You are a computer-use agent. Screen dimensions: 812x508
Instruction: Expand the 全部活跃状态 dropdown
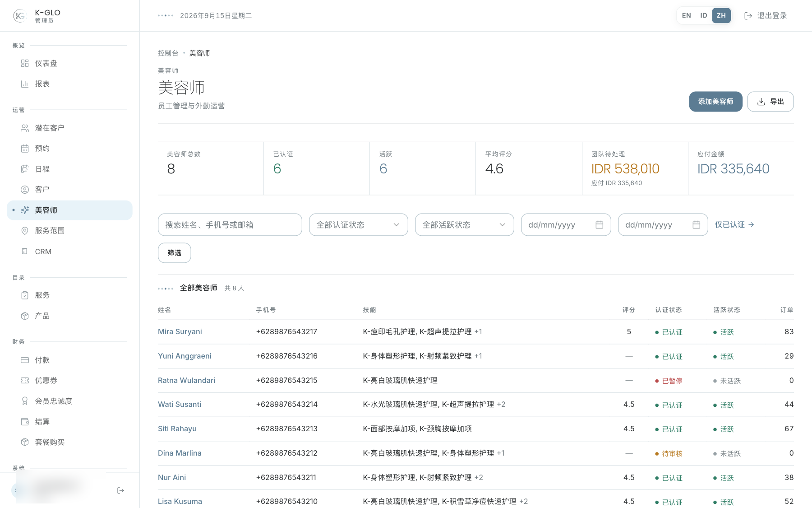click(464, 225)
